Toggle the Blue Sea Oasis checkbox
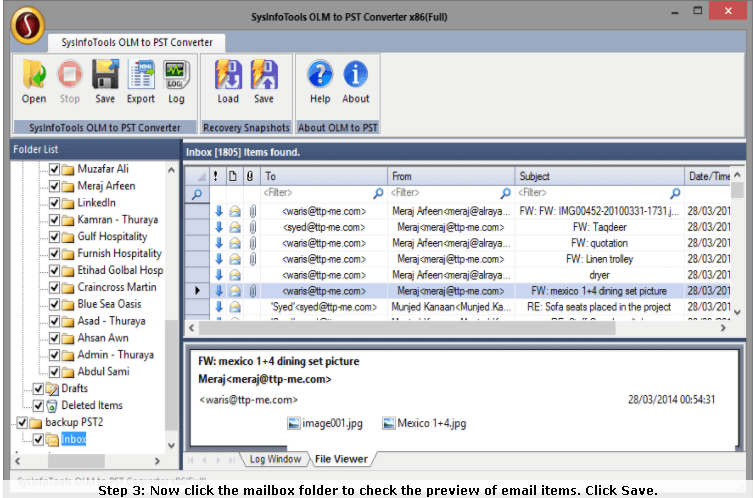This screenshot has height=498, width=753. (54, 304)
